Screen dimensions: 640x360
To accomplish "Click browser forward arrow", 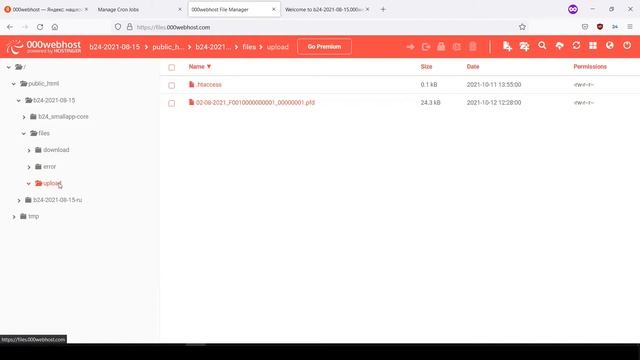I will point(25,27).
